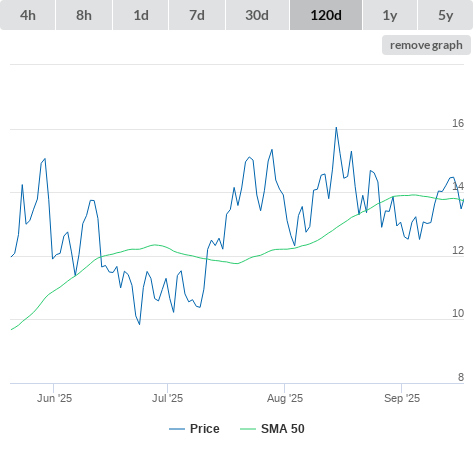Select the 4h time range tab

click(x=28, y=15)
